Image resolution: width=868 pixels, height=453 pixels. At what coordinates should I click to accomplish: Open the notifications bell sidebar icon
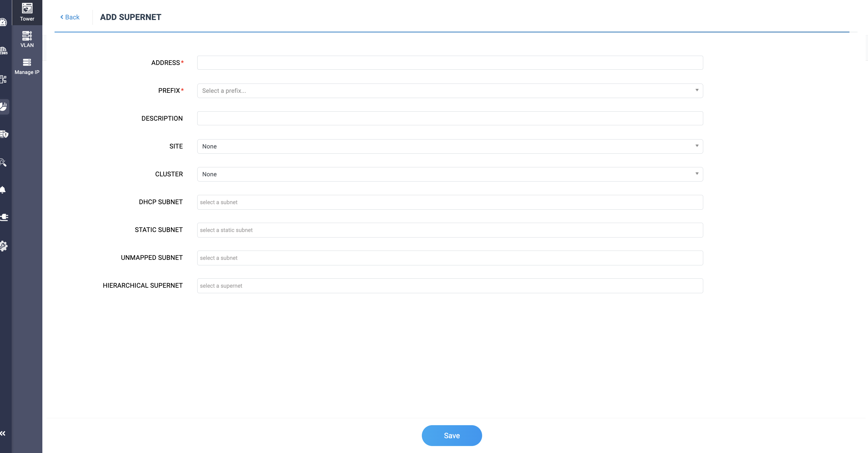pyautogui.click(x=3, y=190)
